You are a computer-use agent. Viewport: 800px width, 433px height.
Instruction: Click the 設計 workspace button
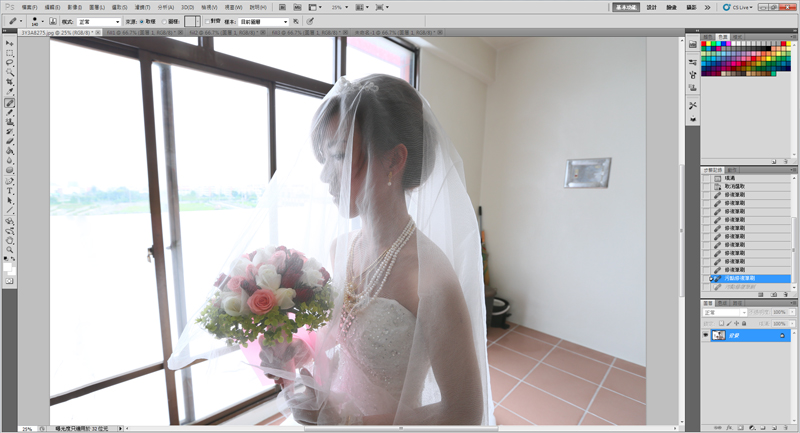coord(652,7)
